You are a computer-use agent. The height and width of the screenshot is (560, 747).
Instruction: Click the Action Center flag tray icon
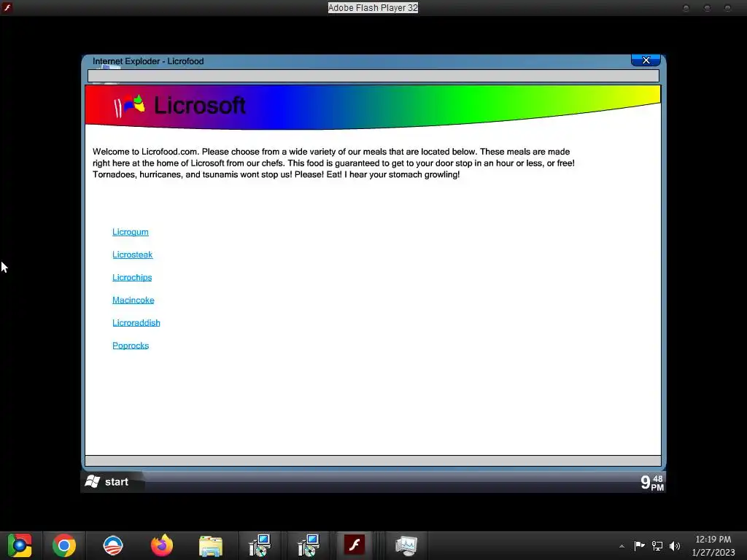639,545
